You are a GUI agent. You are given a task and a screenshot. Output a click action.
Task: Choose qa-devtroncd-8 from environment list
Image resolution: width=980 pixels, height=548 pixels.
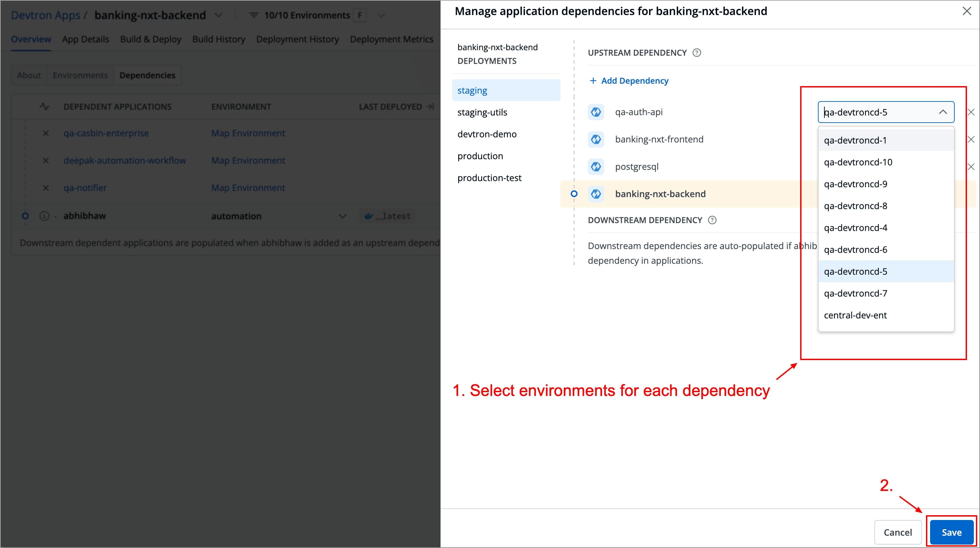coord(886,206)
